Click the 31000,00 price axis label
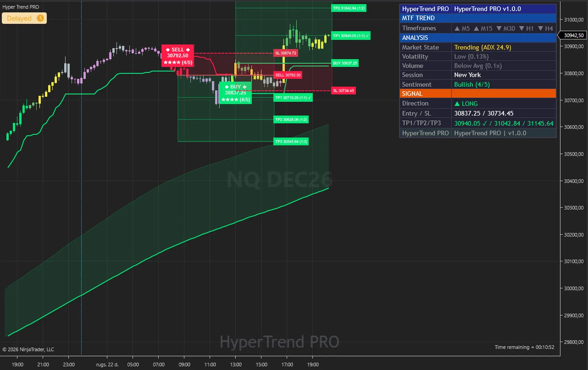Screen dimensions: 588x370 (x=574, y=20)
